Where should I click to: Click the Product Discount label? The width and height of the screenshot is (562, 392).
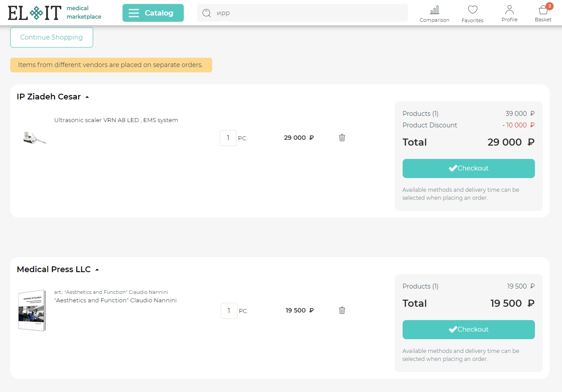click(430, 125)
